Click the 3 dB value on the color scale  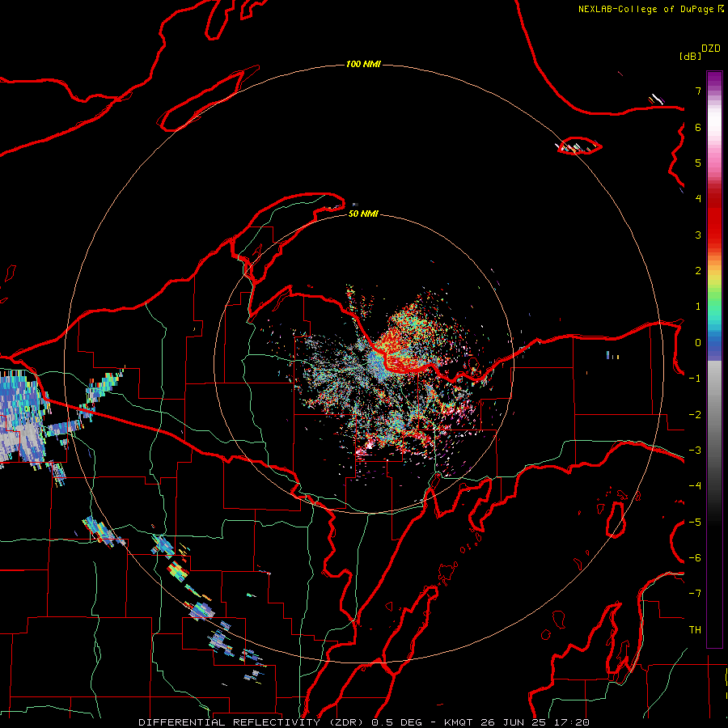click(x=698, y=235)
